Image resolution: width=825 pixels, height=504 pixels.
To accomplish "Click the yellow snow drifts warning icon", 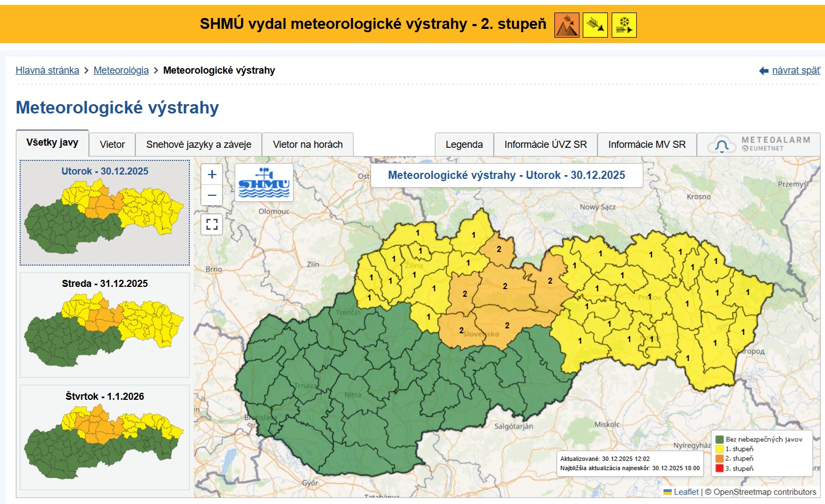I will tap(624, 25).
